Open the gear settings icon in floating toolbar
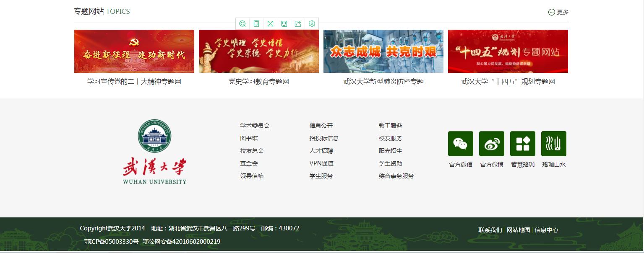 (312, 24)
